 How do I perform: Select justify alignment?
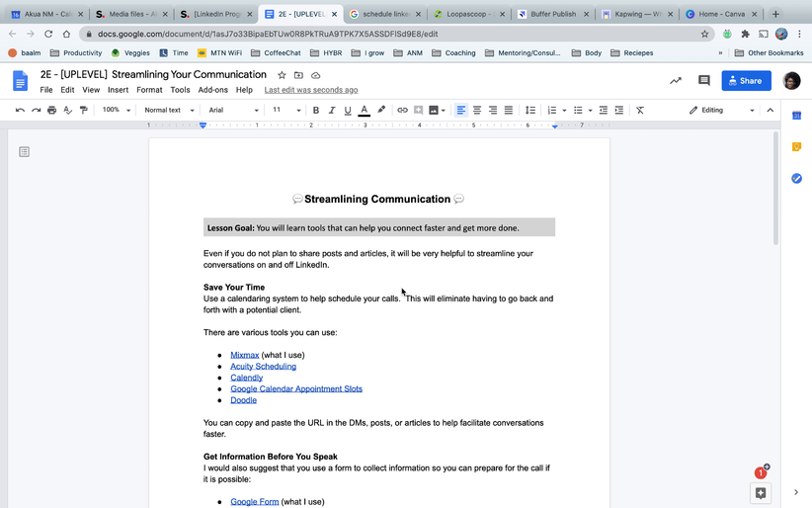509,110
